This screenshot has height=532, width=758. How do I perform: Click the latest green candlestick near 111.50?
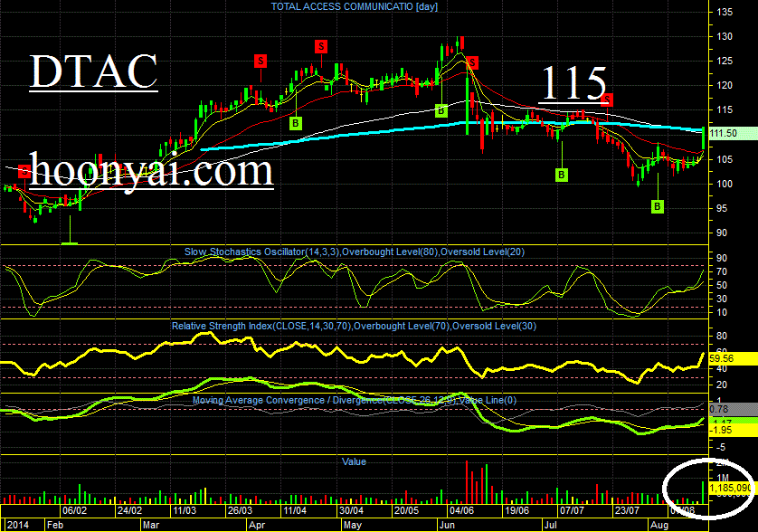(x=703, y=138)
